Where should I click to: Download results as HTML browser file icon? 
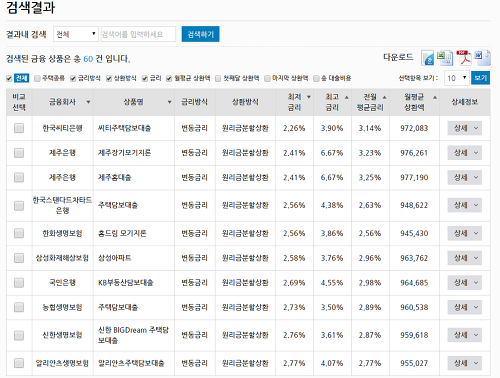click(428, 58)
